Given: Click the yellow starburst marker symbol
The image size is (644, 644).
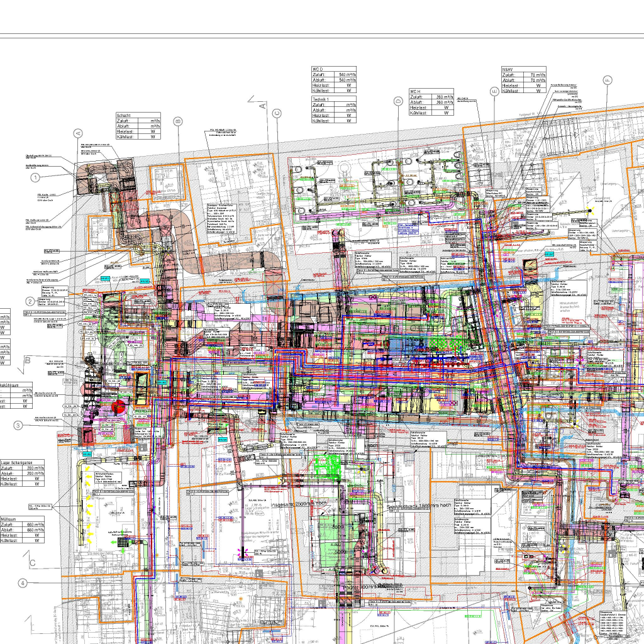Looking at the screenshot, I should click(590, 211).
